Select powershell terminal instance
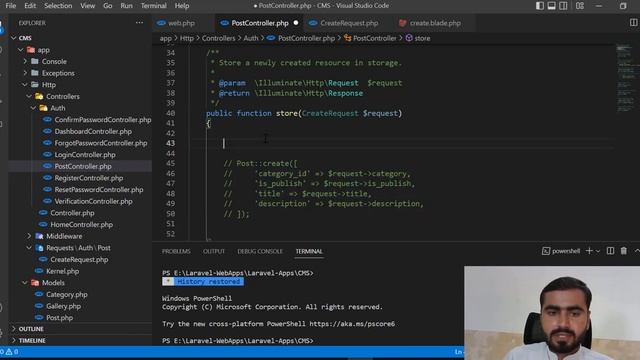 pyautogui.click(x=561, y=251)
